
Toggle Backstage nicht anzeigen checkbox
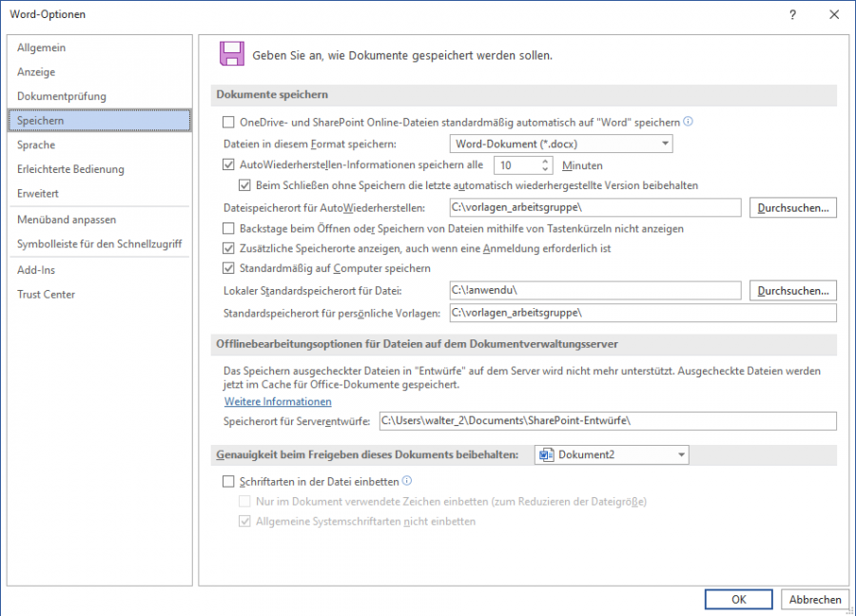pyautogui.click(x=228, y=228)
